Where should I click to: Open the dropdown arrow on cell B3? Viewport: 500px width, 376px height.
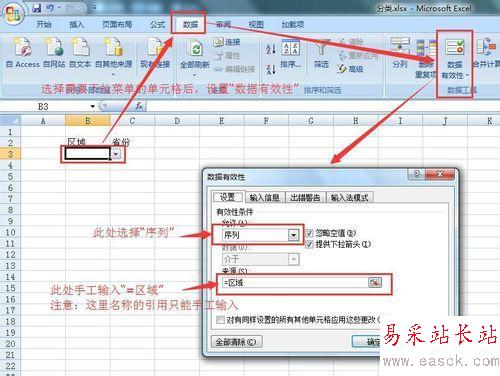116,154
